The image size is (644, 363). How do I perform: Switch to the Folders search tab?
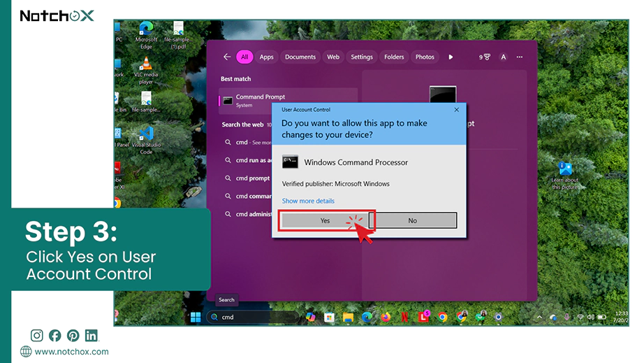(x=394, y=57)
